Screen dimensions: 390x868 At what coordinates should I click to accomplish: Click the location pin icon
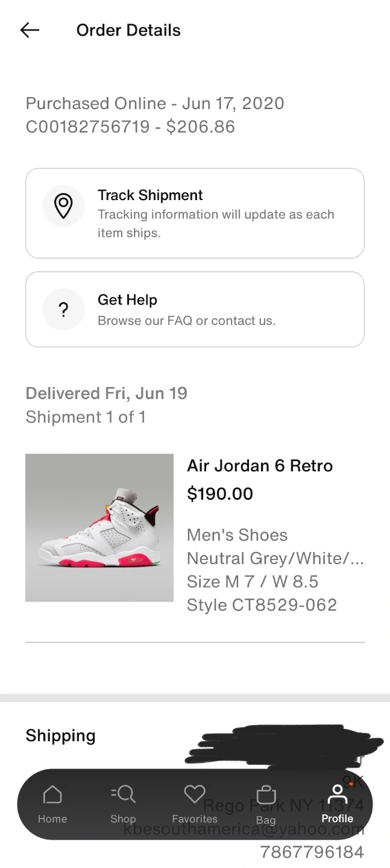coord(63,206)
